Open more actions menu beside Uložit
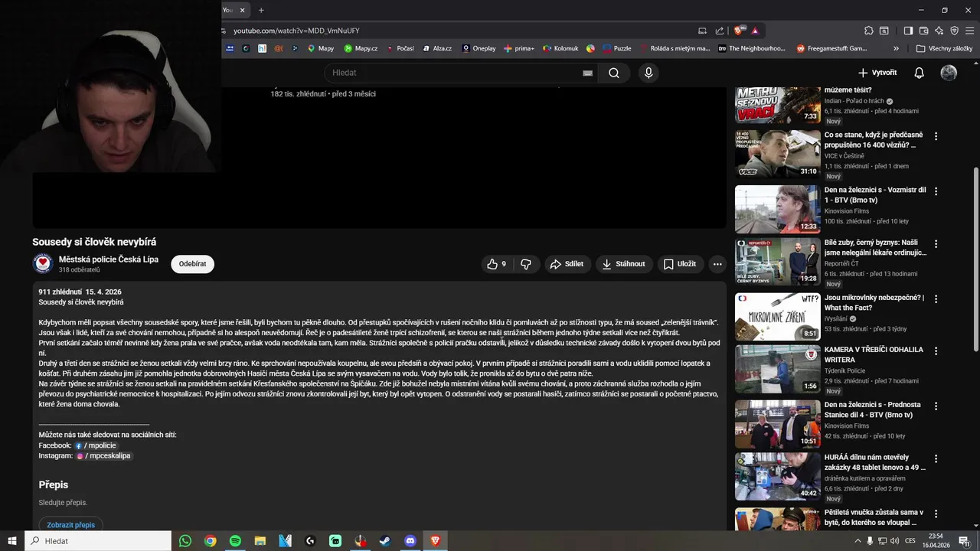Screen dimensions: 980x551 (717, 264)
